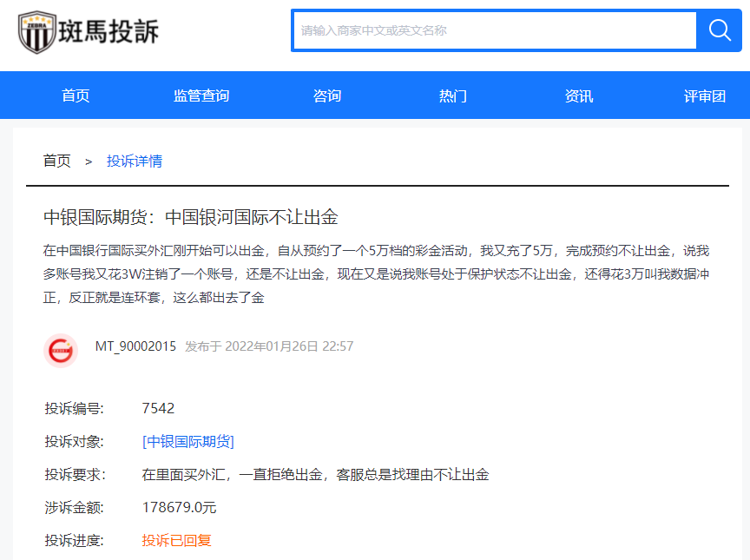Click the complaint description paragraph

tap(376, 274)
